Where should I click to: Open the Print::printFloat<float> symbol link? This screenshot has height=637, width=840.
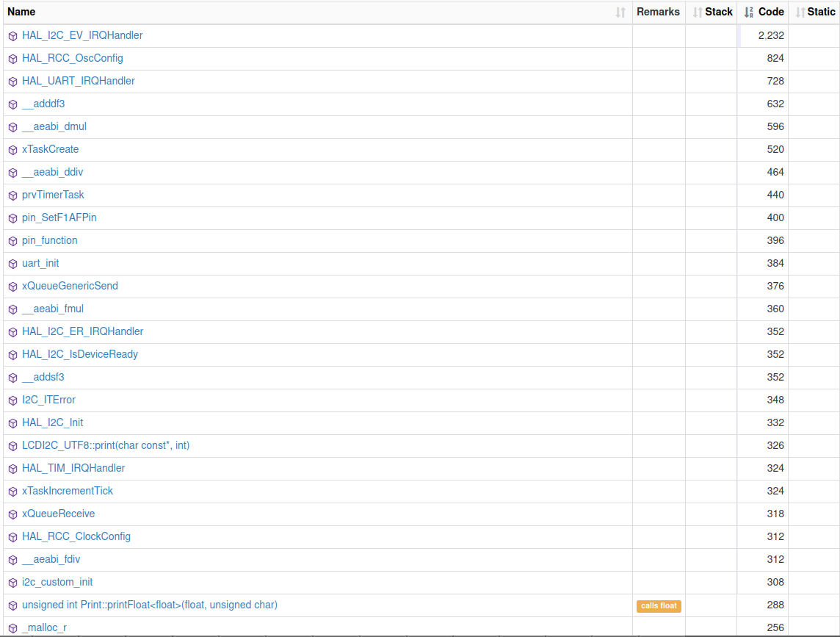[150, 605]
